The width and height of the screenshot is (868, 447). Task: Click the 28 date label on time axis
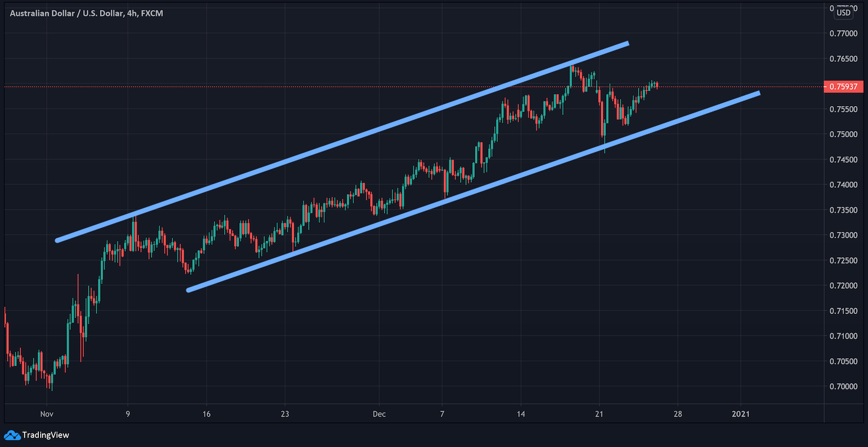678,414
